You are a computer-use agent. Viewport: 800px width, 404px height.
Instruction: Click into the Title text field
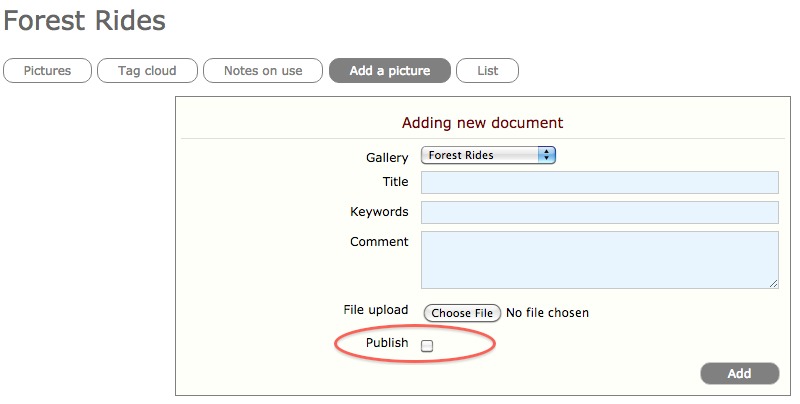(599, 182)
